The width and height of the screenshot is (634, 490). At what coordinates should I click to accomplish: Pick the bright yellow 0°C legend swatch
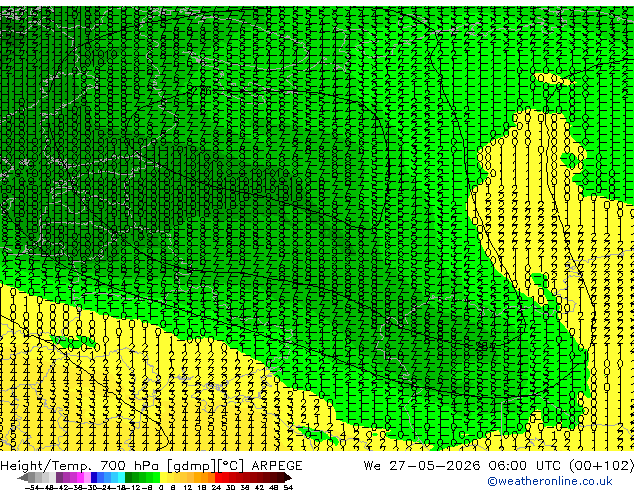(x=164, y=477)
